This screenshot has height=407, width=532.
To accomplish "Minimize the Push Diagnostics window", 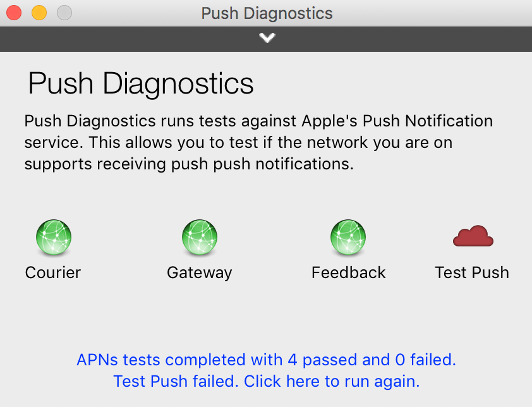I will 39,13.
